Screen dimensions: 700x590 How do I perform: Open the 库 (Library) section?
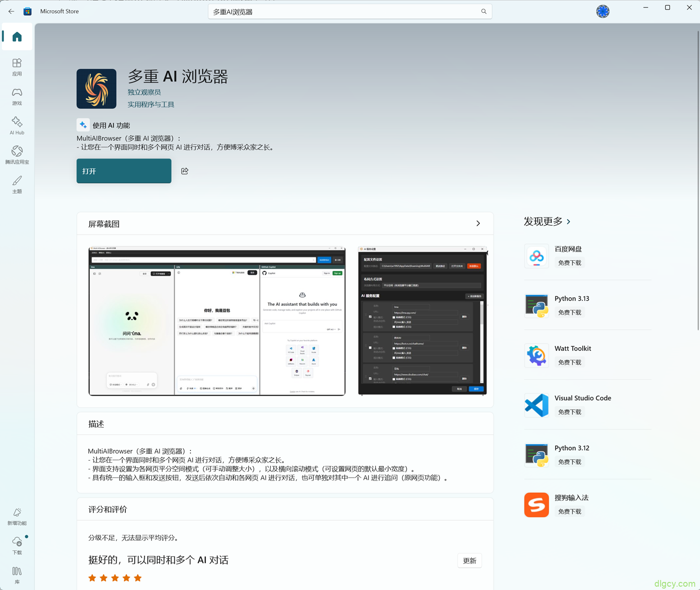17,575
